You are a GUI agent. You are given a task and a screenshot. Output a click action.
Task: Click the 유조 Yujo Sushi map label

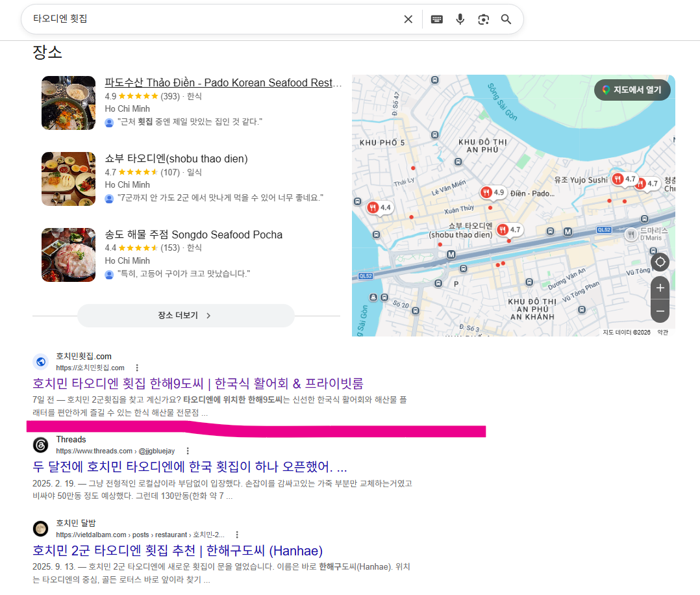(581, 180)
